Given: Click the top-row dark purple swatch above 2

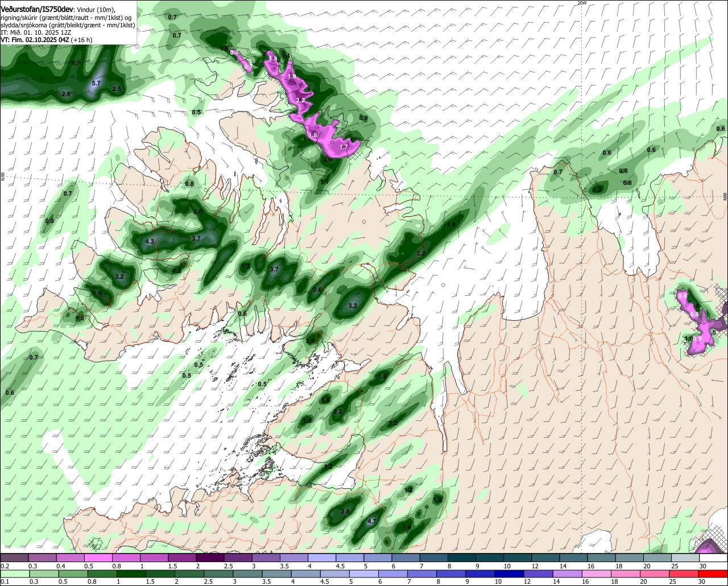Looking at the screenshot, I should click(210, 558).
